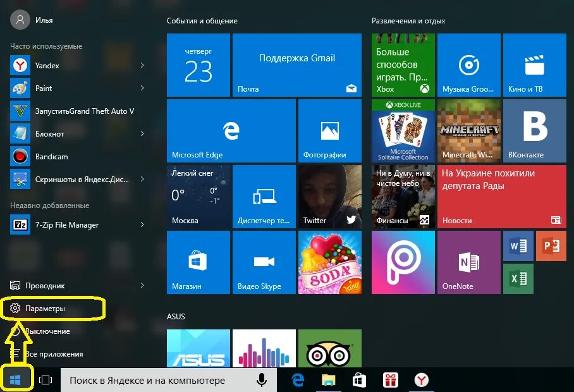Open Проводник file explorer entry
The width and height of the screenshot is (574, 392).
coord(77,286)
